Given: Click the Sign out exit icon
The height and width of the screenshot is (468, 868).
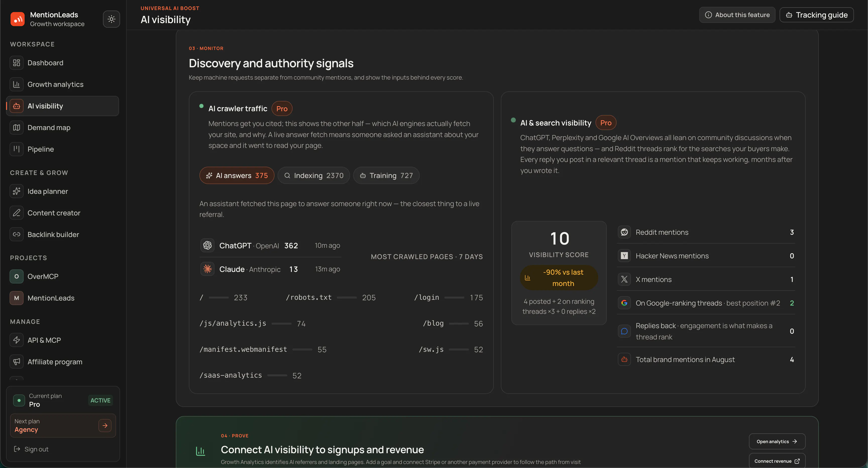Looking at the screenshot, I should pyautogui.click(x=17, y=449).
